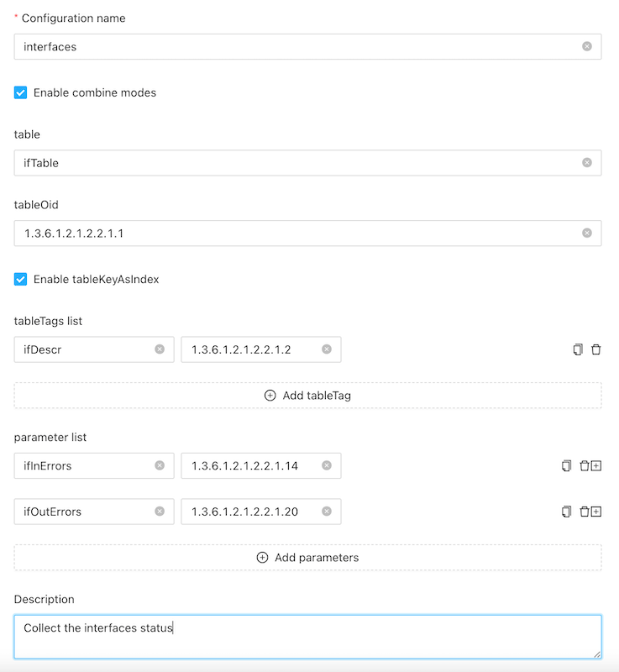
Task: Clear the tableOid field value
Action: pos(587,234)
